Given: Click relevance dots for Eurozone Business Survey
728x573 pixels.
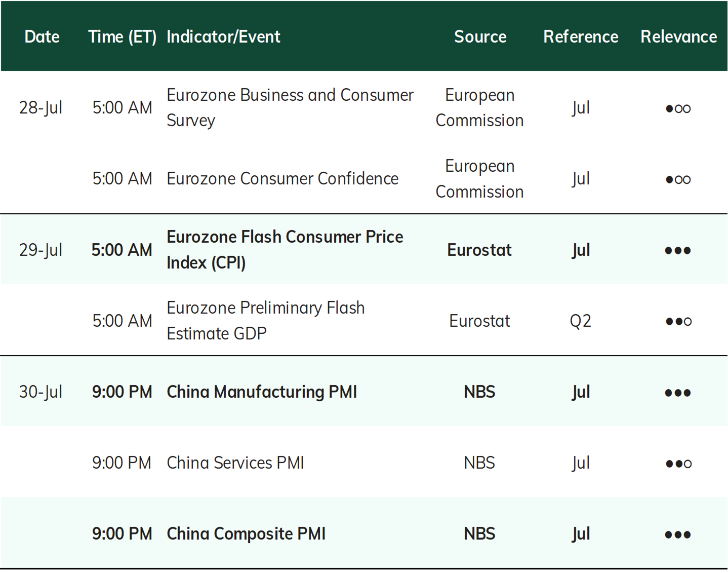Looking at the screenshot, I should point(678,108).
